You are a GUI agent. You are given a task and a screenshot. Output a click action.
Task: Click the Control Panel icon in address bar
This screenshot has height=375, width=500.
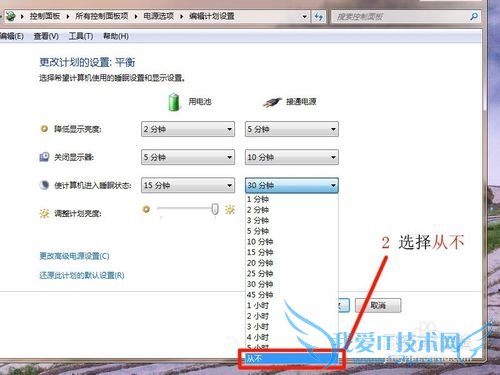click(11, 16)
